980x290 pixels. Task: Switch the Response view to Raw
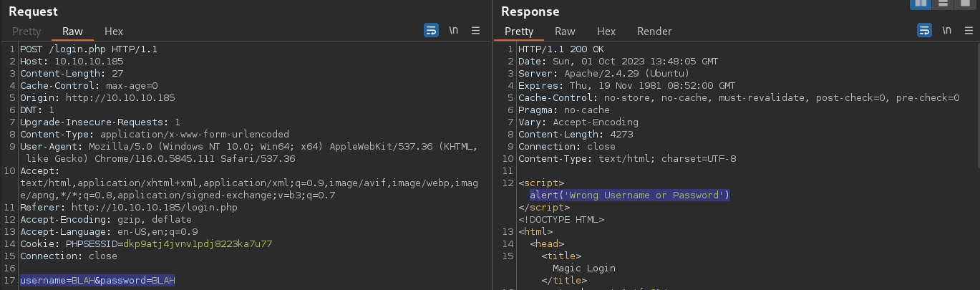pos(565,32)
